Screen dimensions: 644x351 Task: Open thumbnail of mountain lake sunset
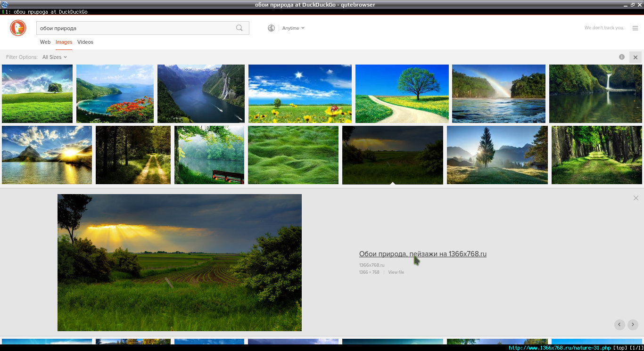tap(47, 155)
